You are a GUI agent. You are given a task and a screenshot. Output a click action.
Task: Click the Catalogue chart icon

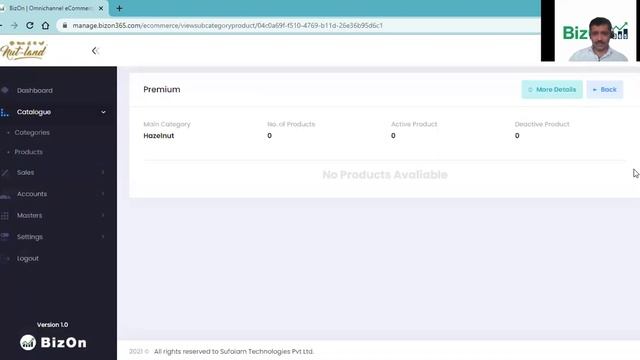point(4,112)
